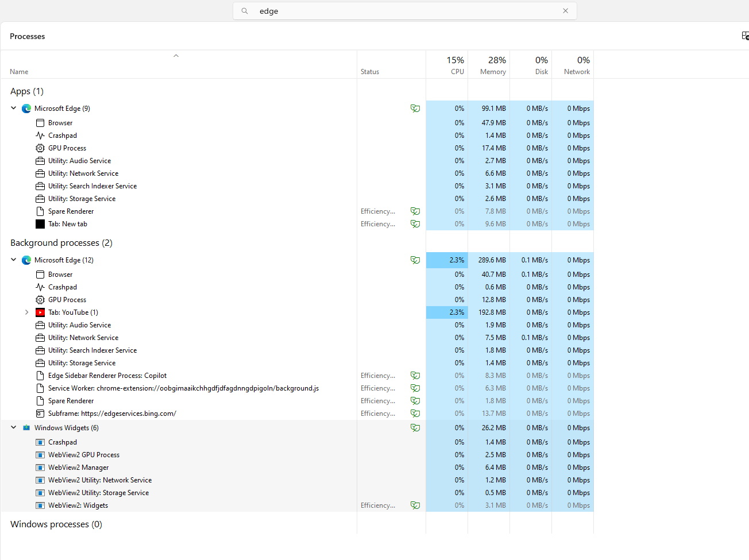Click the efficiency leaf icon for Copilot renderer
Viewport: 749px width, 560px height.
pyautogui.click(x=415, y=376)
